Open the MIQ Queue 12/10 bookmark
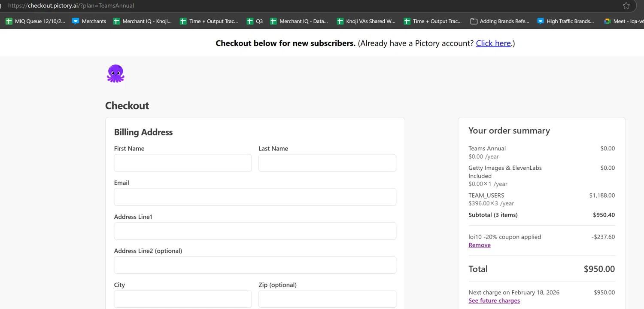The width and height of the screenshot is (644, 309). pos(35,21)
